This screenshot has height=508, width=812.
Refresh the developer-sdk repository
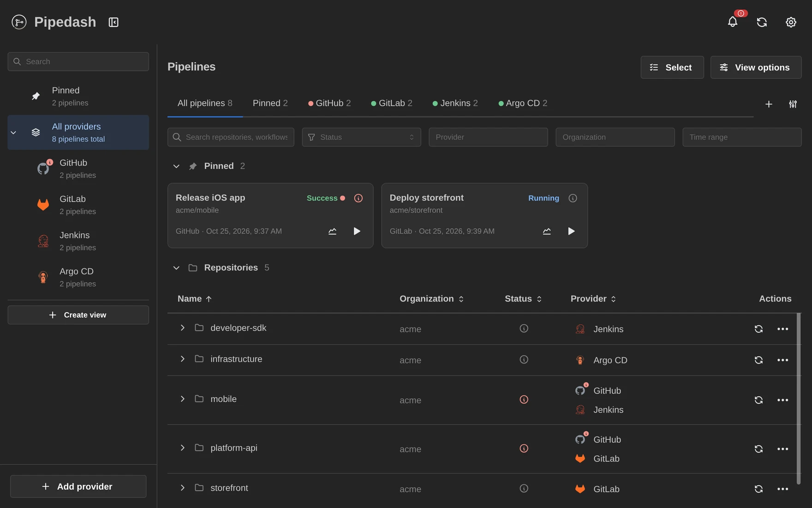pos(758,329)
